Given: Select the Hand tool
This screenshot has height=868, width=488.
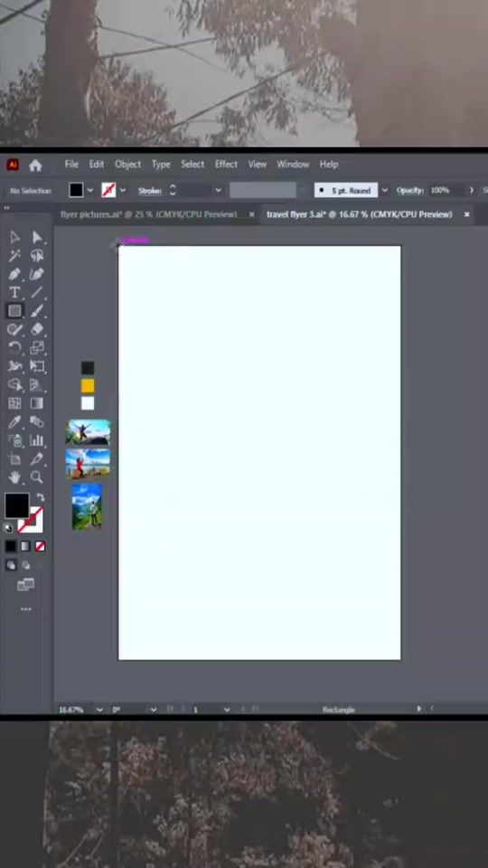Looking at the screenshot, I should 14,476.
